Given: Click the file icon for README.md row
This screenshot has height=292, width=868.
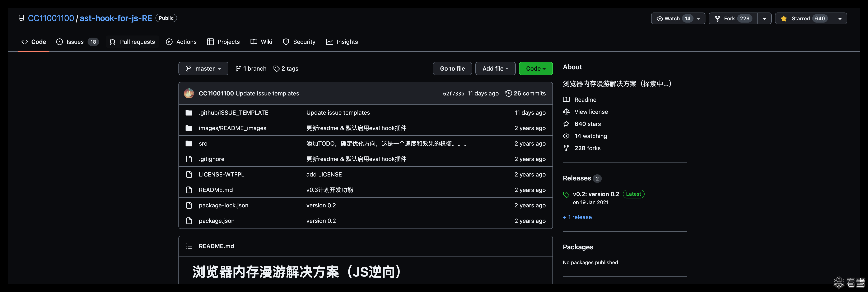Looking at the screenshot, I should (189, 190).
